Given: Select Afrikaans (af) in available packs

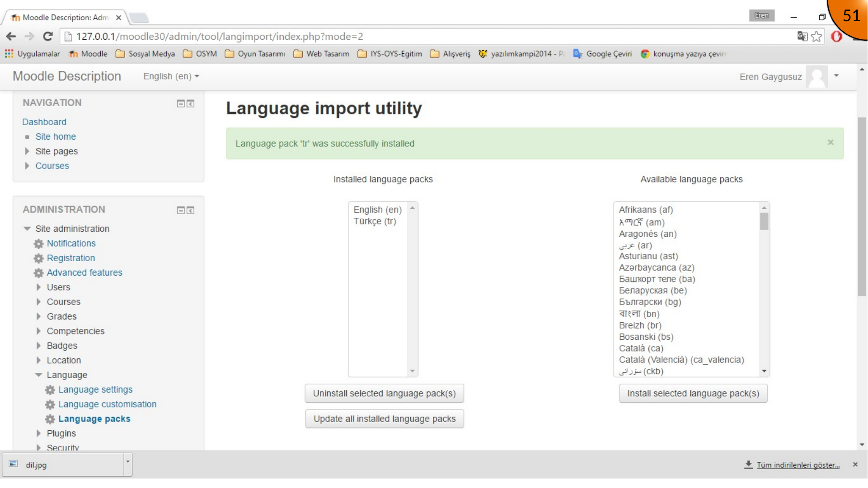Looking at the screenshot, I should pos(646,210).
